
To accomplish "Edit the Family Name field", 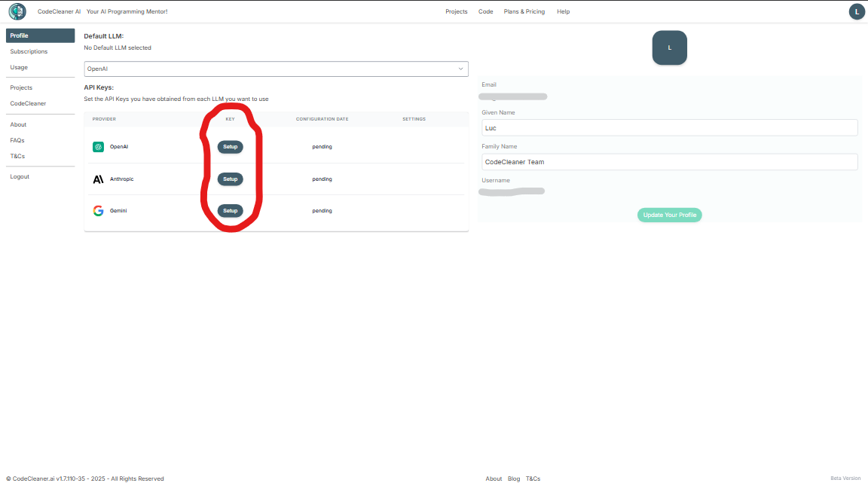I will 669,162.
